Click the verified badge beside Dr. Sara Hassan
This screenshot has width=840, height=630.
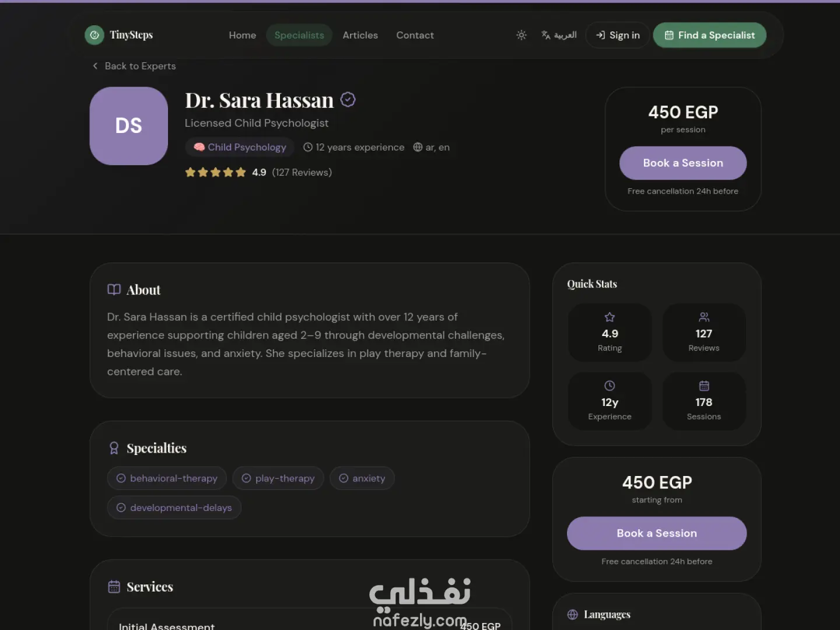pos(348,100)
